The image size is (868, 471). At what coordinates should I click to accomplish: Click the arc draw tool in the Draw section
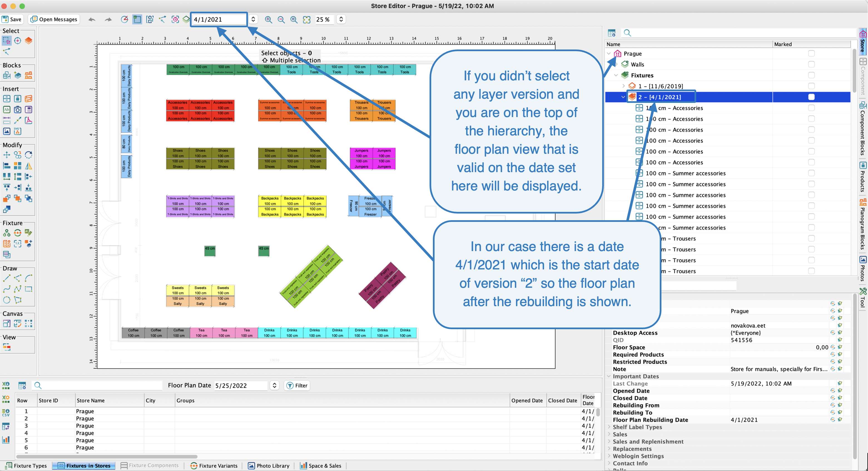pyautogui.click(x=29, y=278)
